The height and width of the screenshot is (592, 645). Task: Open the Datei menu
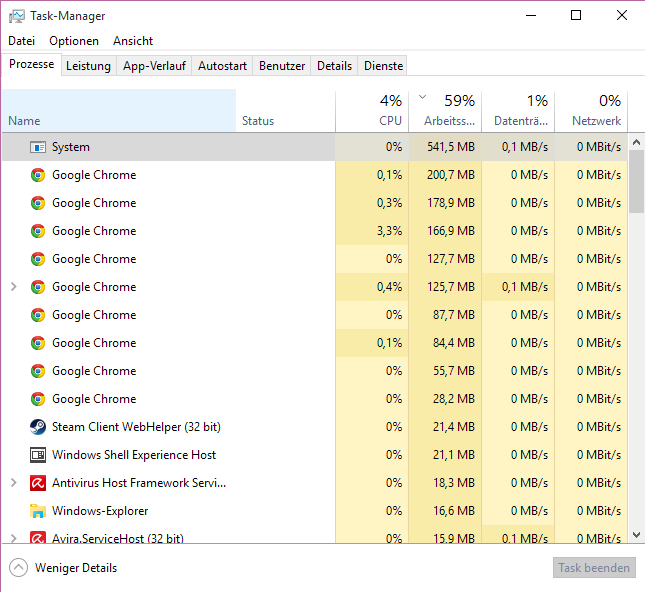(x=21, y=41)
